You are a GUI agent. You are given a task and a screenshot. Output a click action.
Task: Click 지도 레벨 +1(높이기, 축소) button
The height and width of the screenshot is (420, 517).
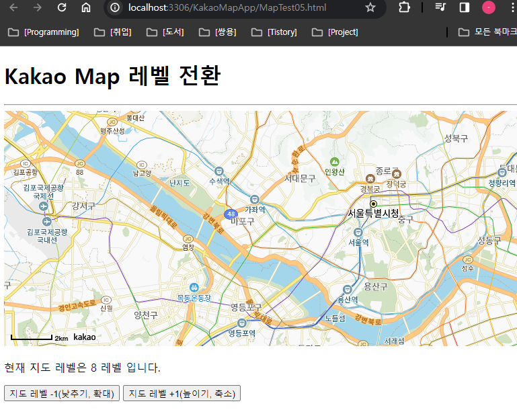(182, 393)
